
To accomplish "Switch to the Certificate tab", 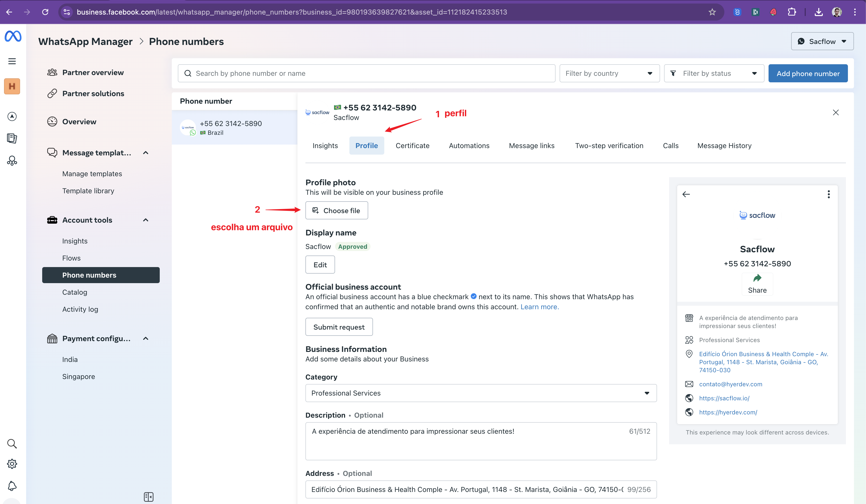I will point(412,146).
